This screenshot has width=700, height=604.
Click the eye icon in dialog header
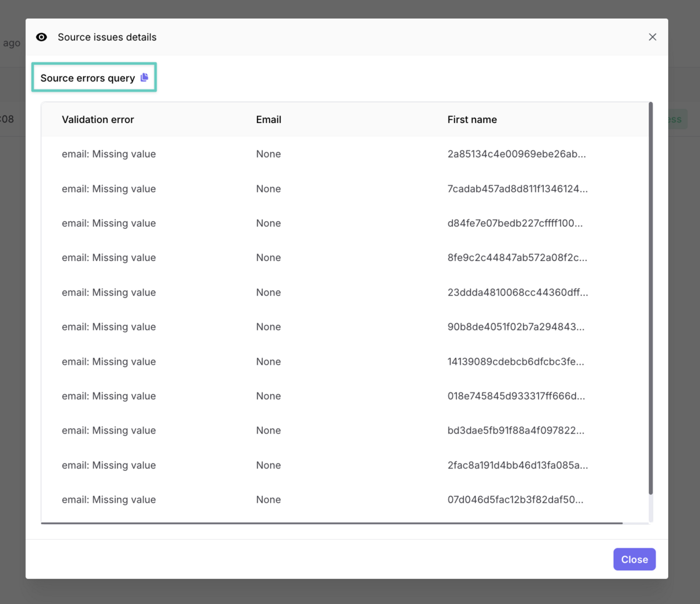[42, 37]
